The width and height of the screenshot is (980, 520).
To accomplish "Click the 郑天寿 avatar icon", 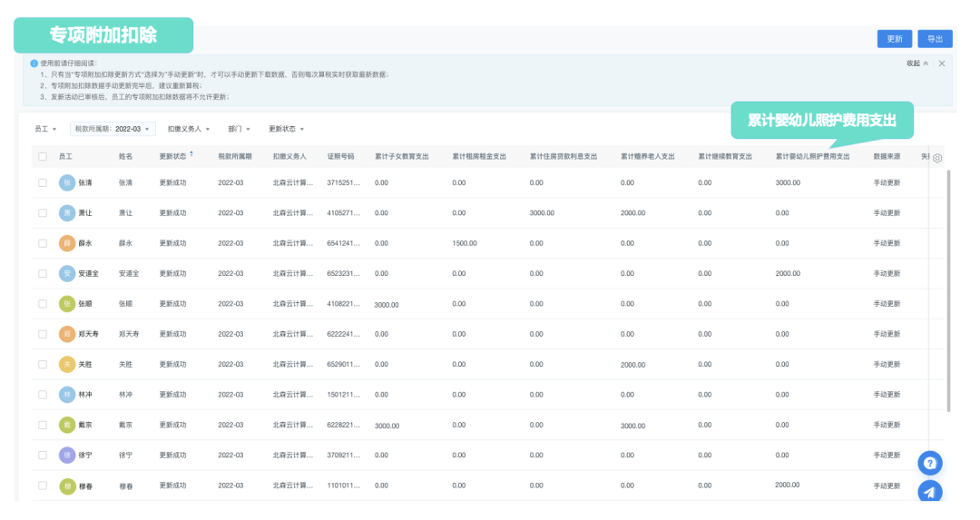I will point(67,334).
